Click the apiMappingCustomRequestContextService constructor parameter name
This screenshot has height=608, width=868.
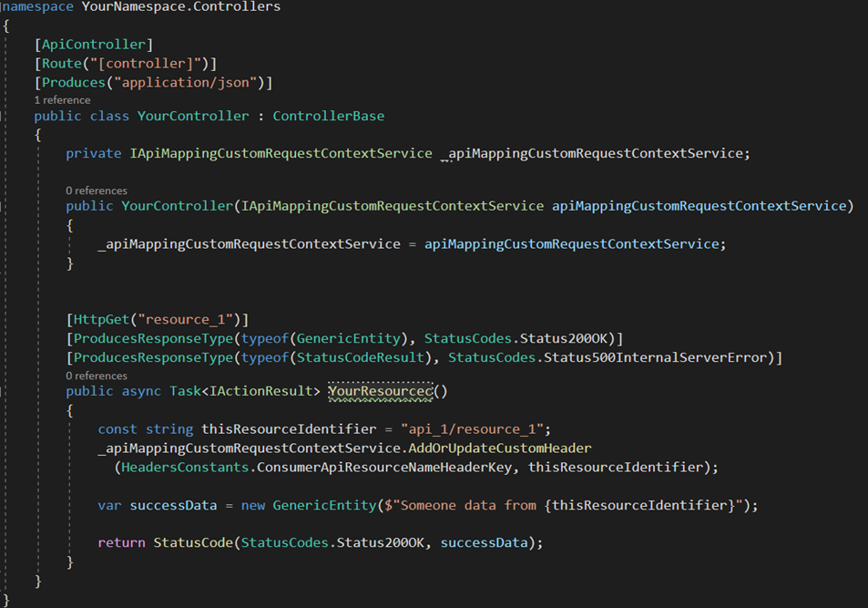tap(700, 206)
